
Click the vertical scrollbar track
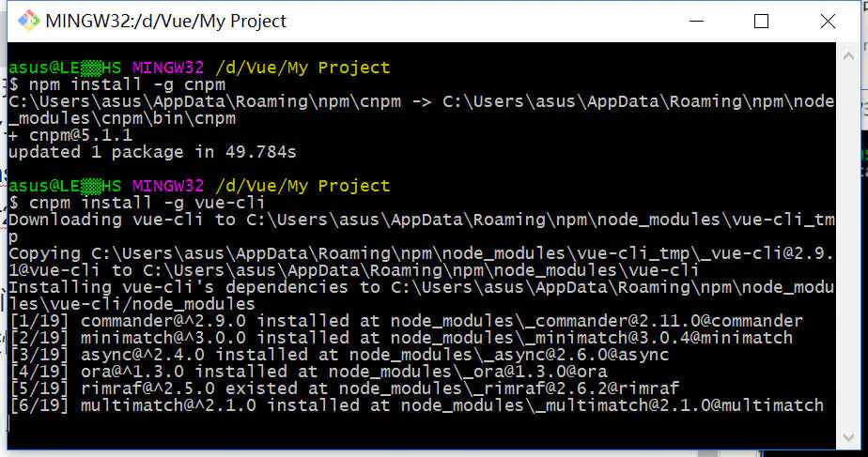[x=846, y=244]
